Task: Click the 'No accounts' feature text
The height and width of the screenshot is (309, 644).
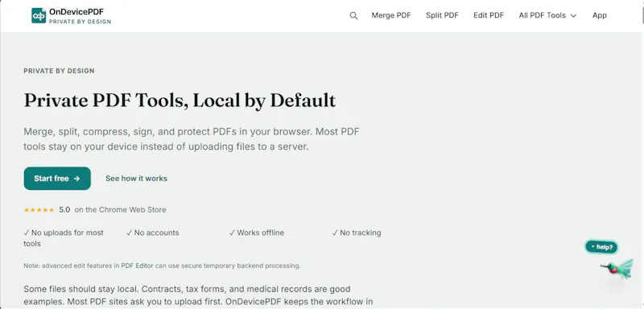Action: (x=153, y=233)
